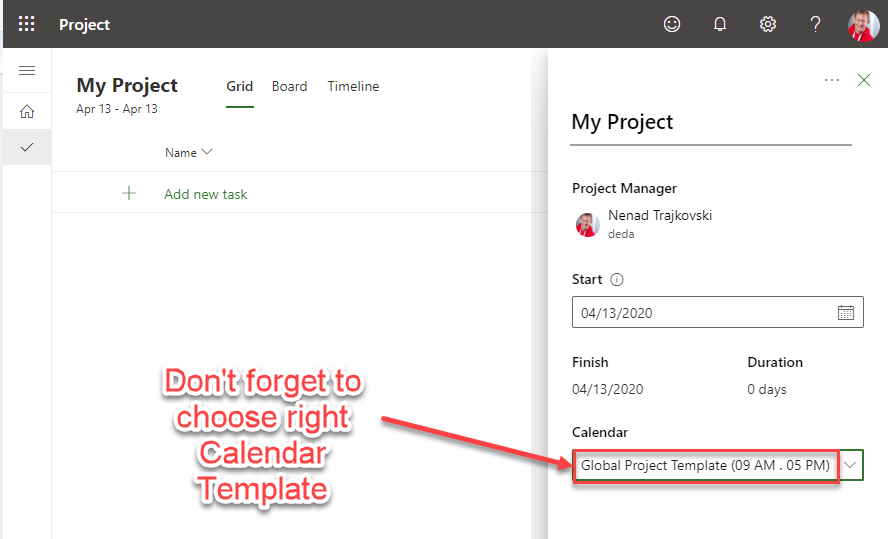Click the info icon next to Start
888x539 pixels.
617,280
